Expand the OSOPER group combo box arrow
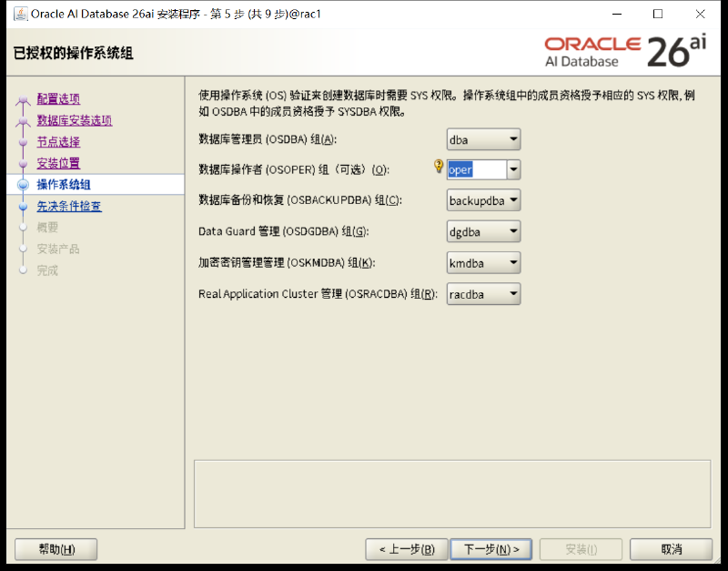Image resolution: width=728 pixels, height=571 pixels. 513,169
